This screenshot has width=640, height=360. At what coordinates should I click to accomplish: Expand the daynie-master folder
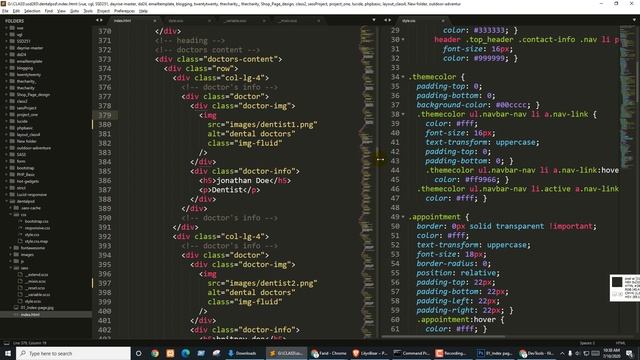(7, 48)
